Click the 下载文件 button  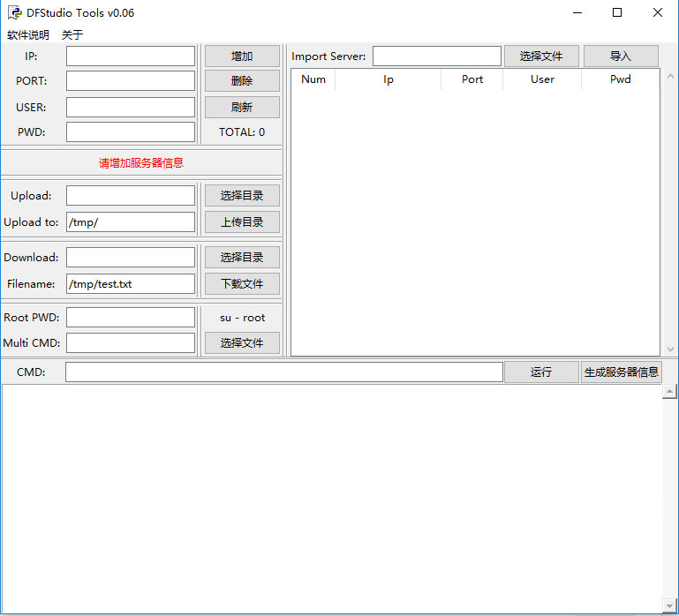click(242, 284)
